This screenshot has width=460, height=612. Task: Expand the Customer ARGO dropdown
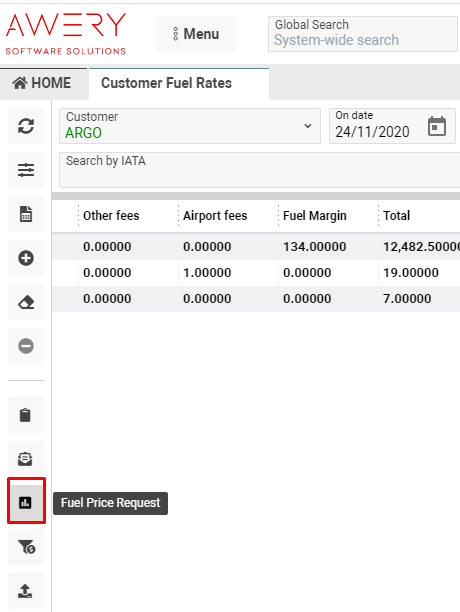(x=190, y=126)
